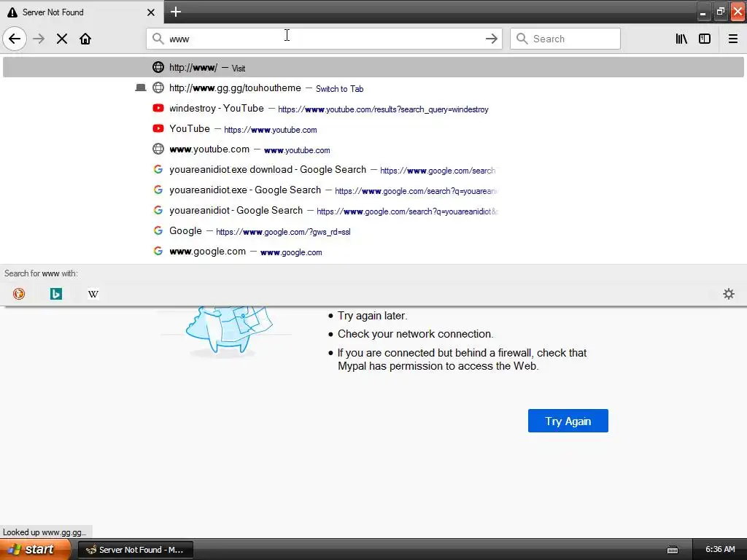The image size is (747, 560).
Task: Select the http://www/ Visit suggestion
Action: (373, 67)
